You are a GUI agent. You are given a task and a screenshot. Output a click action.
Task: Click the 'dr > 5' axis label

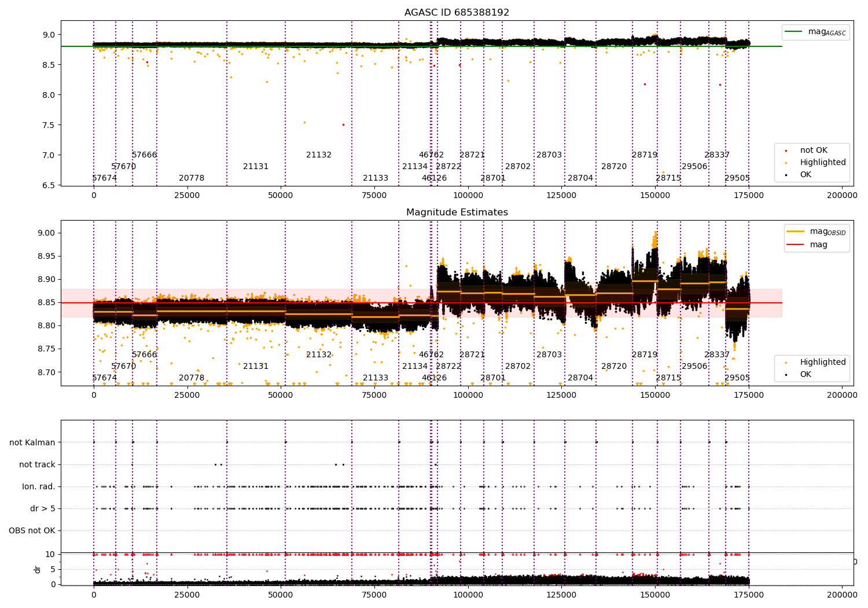tap(43, 509)
